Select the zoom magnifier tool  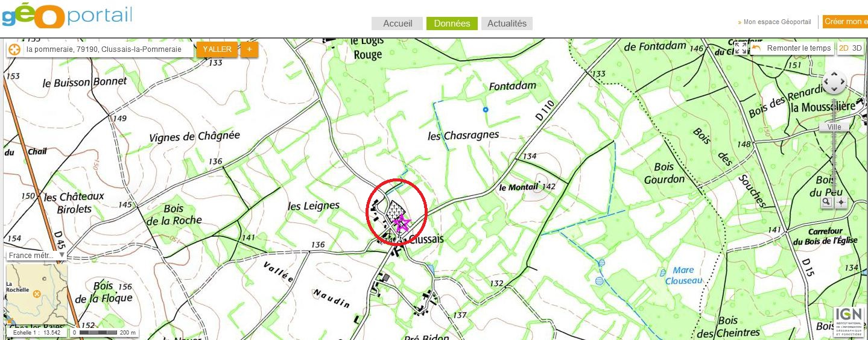826,203
